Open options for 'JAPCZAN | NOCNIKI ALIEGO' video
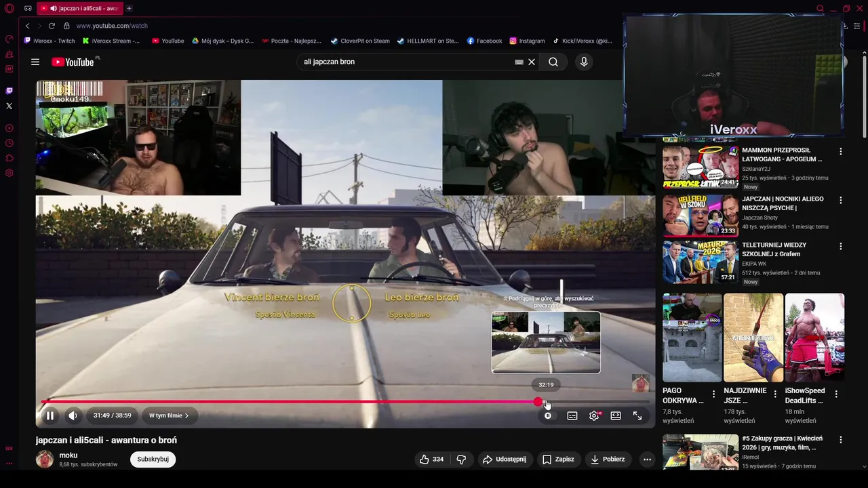Image resolution: width=868 pixels, height=488 pixels. pos(840,201)
